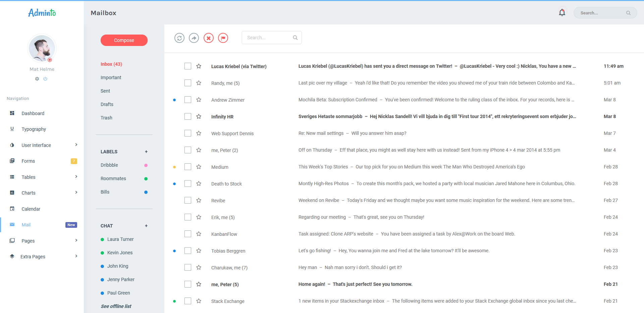Open notifications via the bell icon
644x313 pixels.
coord(562,12)
